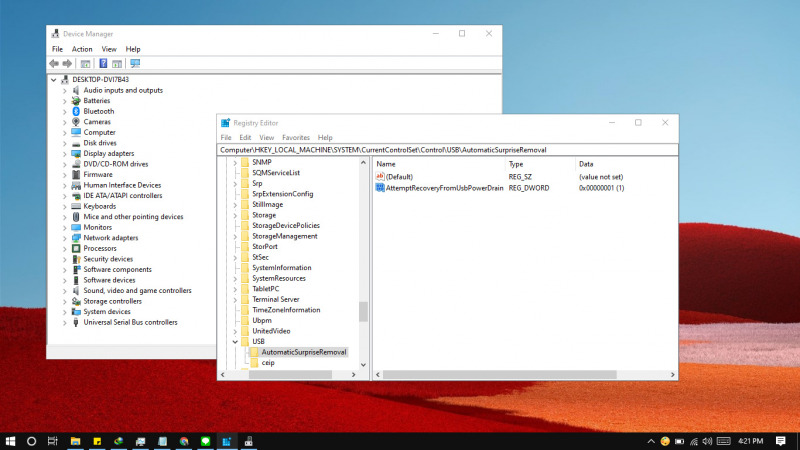Expand Audio inputs and outputs category
The width and height of the screenshot is (800, 450).
(x=65, y=90)
